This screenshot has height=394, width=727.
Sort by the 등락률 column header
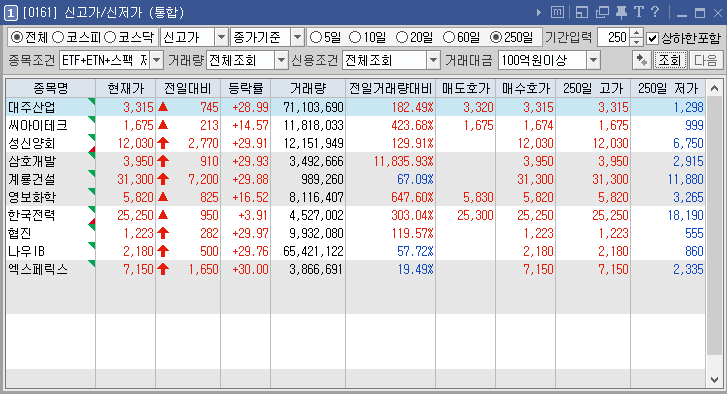tap(245, 88)
